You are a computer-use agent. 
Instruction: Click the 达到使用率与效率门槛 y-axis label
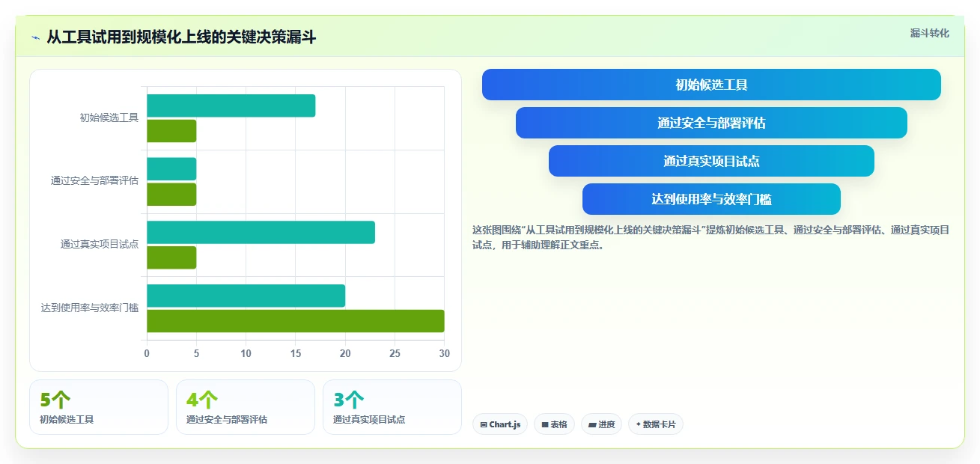[x=90, y=308]
